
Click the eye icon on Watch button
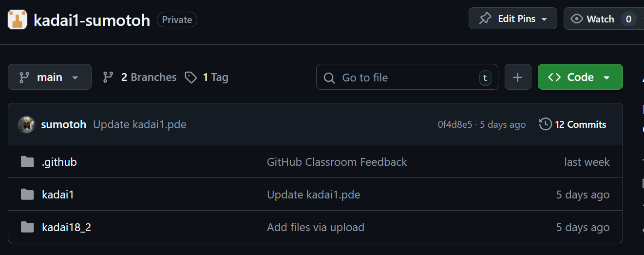point(577,19)
